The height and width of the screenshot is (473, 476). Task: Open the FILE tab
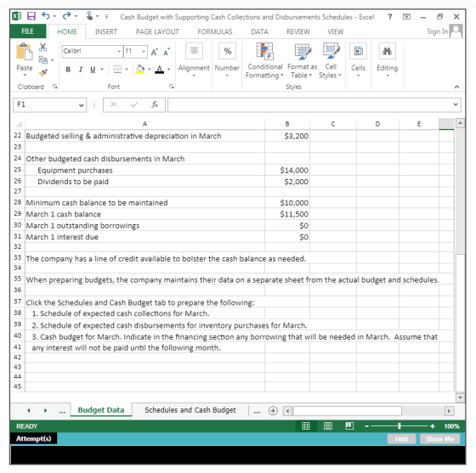(27, 31)
